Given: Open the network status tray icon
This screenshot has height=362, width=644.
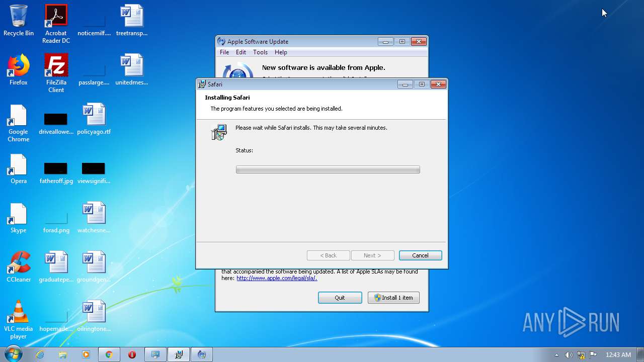Looking at the screenshot, I should (x=581, y=355).
